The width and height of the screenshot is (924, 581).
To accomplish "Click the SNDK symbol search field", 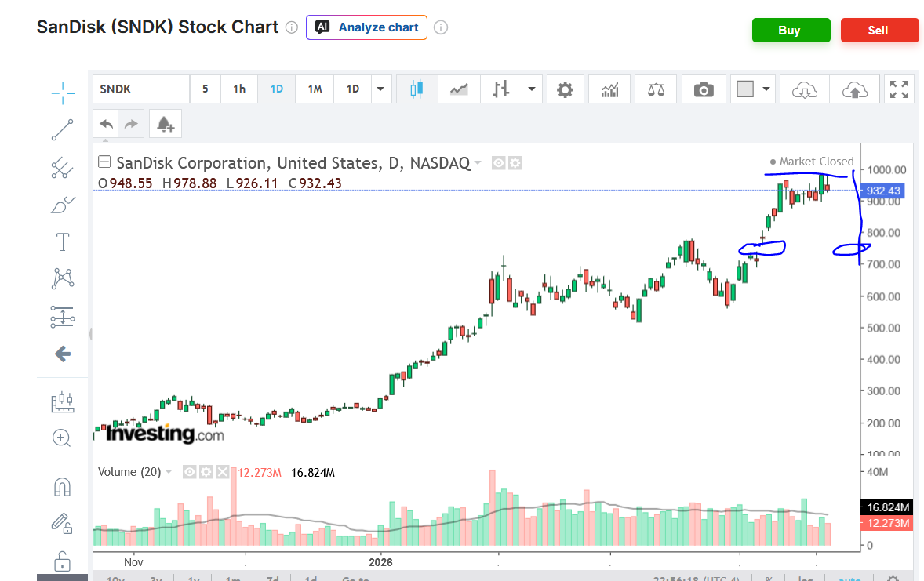I will pos(141,89).
